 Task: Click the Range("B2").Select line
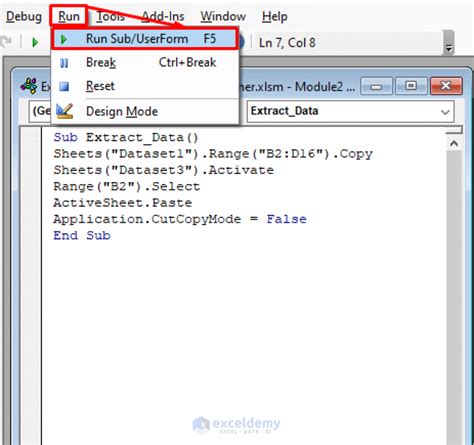pyautogui.click(x=127, y=187)
